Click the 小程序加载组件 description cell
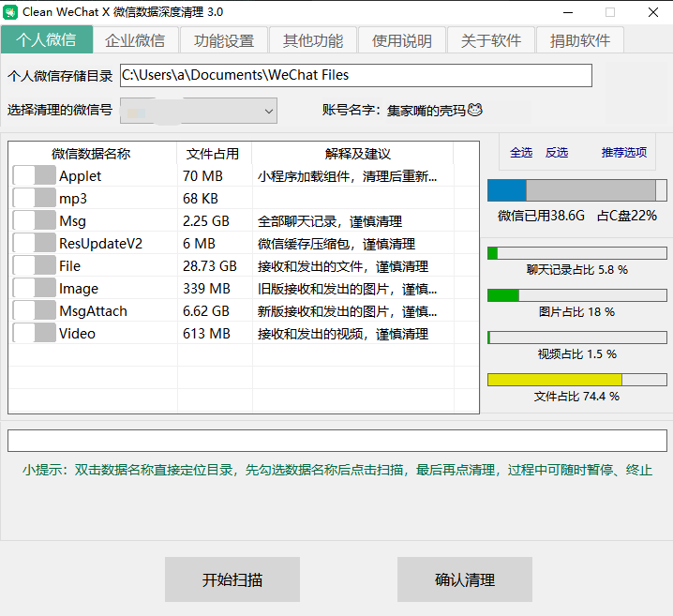 tap(347, 176)
